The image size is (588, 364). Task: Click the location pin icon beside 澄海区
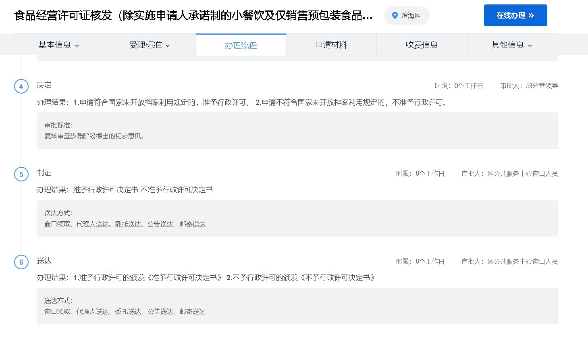(395, 15)
